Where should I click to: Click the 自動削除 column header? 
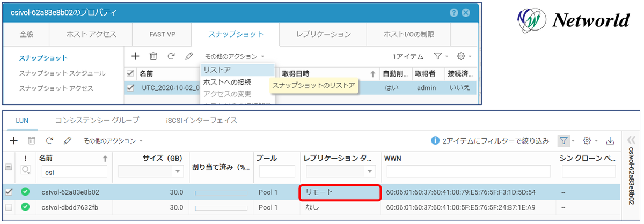tap(396, 73)
